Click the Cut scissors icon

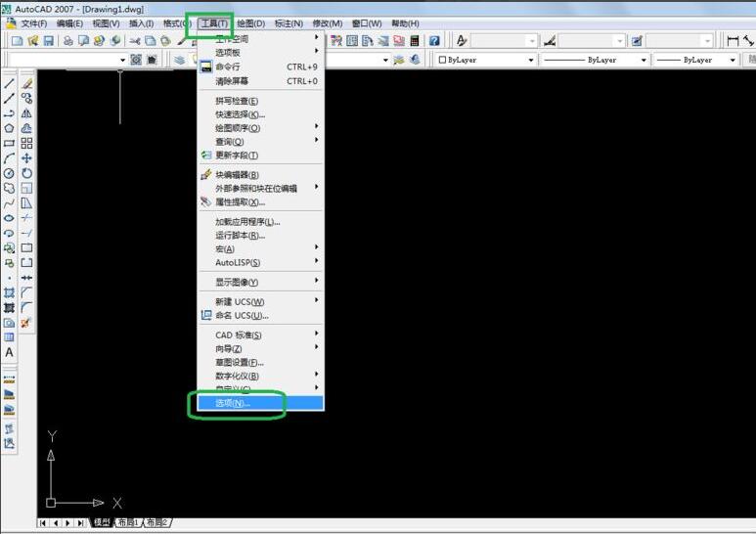tap(135, 41)
